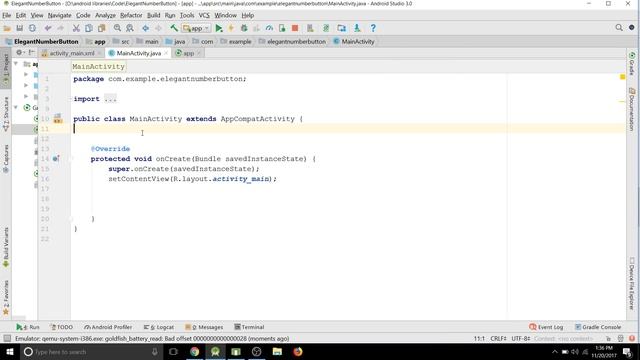Click the UTF-8 encoding status

(x=520, y=338)
